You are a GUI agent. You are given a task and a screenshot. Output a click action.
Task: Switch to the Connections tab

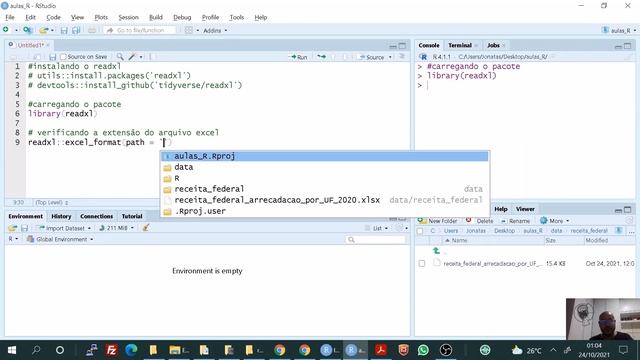(x=96, y=216)
